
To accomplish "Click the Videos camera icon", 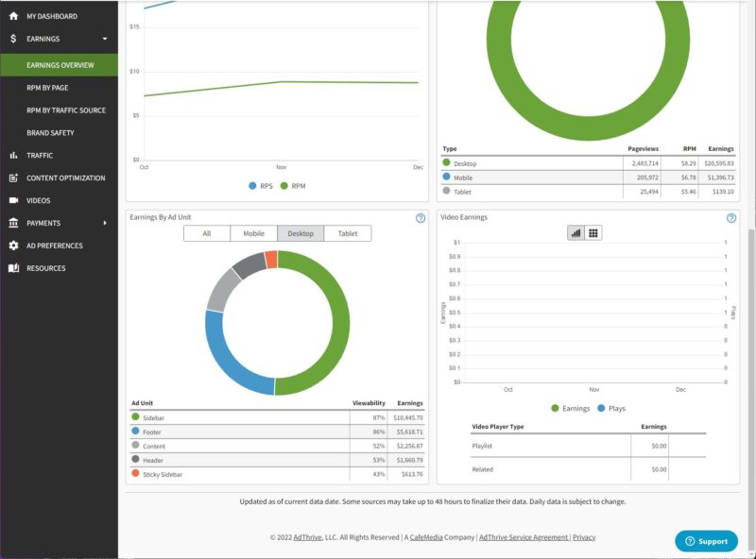I will (x=13, y=200).
